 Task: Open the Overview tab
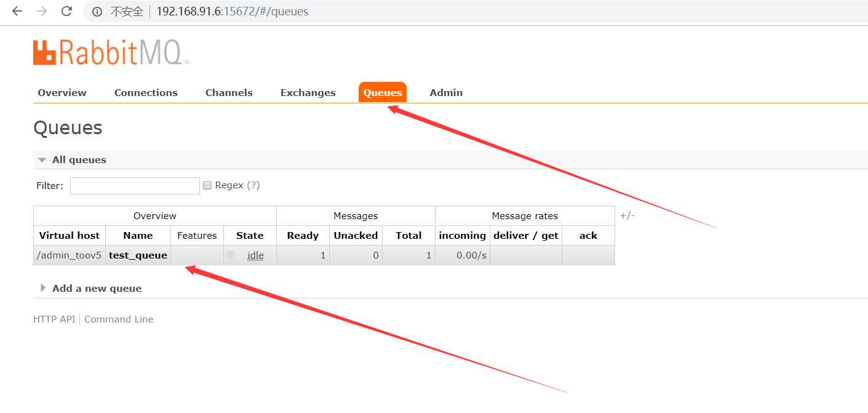click(62, 92)
